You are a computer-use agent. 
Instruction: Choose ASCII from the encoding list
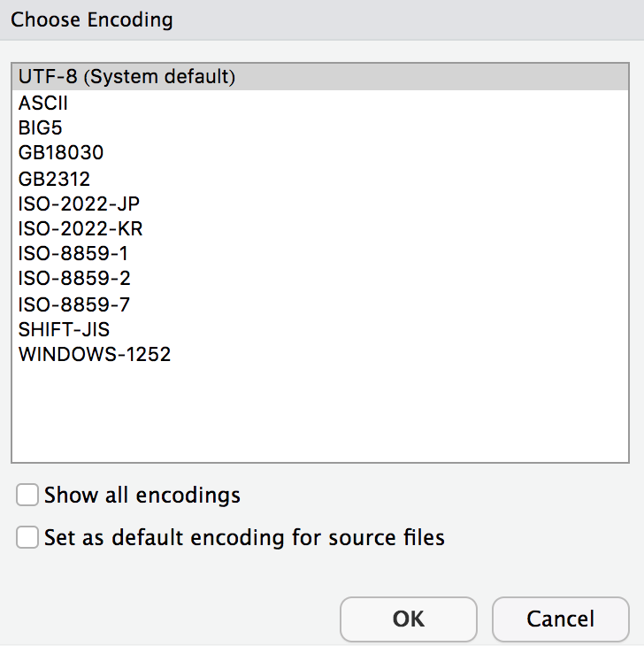click(x=42, y=103)
